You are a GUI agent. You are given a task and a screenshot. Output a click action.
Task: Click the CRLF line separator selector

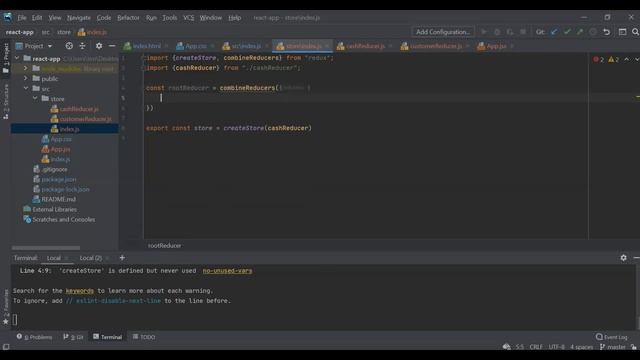[x=536, y=347]
